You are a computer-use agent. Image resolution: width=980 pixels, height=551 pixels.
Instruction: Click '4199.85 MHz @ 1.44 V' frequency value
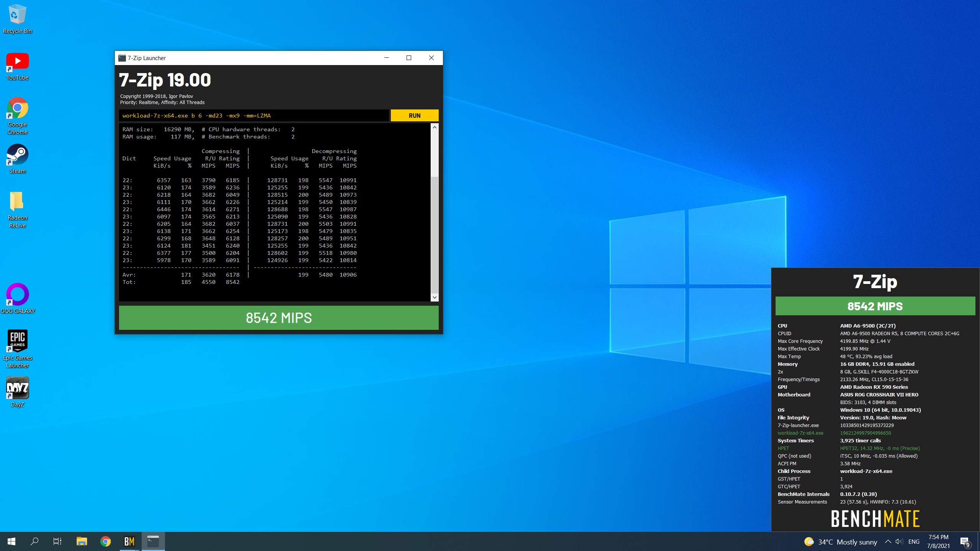pos(865,341)
